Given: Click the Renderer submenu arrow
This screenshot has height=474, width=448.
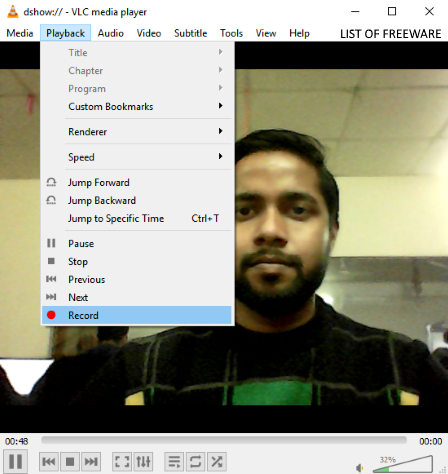Looking at the screenshot, I should (220, 131).
